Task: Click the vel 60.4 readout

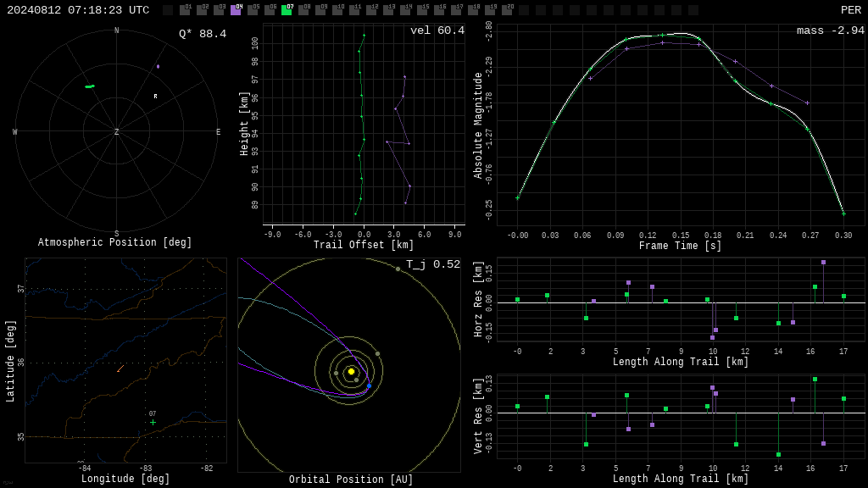Action: coord(437,30)
